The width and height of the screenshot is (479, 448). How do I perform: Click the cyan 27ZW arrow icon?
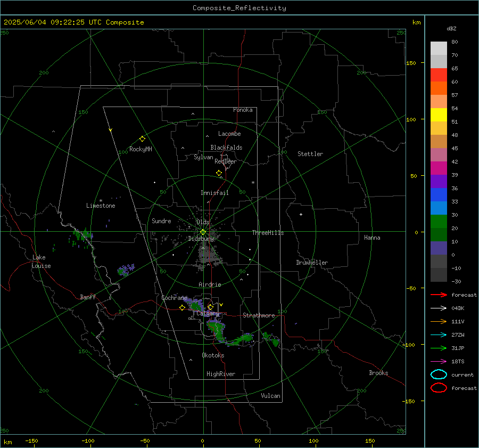click(x=439, y=335)
